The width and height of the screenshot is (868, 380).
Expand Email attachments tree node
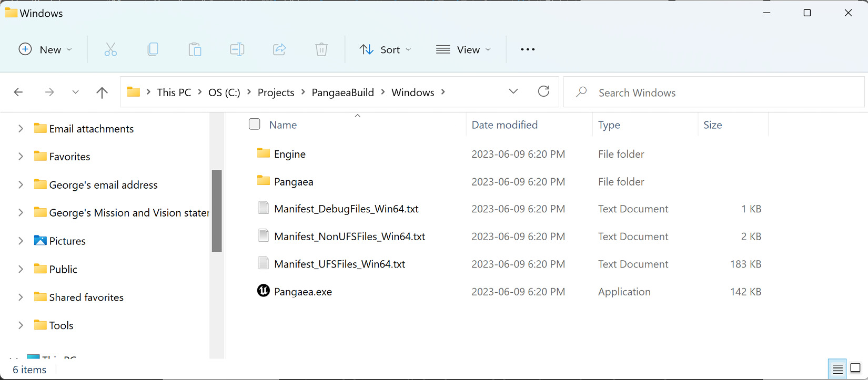click(21, 128)
